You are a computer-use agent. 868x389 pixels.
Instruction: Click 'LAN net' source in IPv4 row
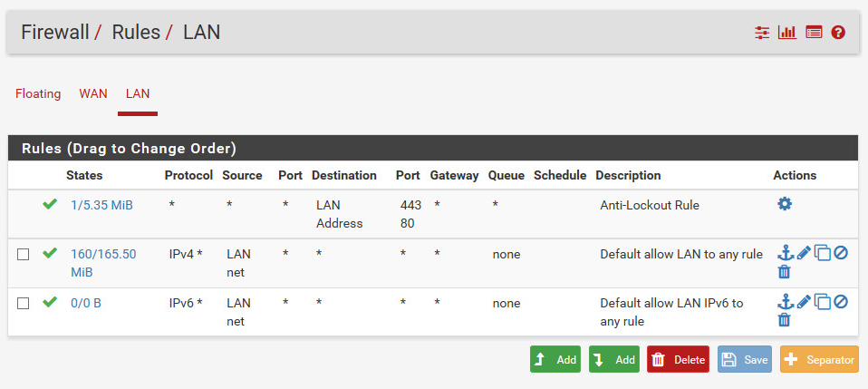(x=238, y=263)
